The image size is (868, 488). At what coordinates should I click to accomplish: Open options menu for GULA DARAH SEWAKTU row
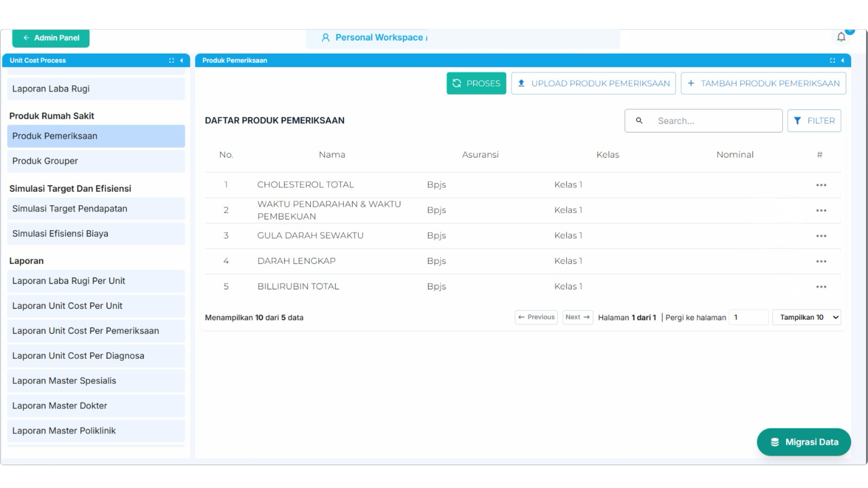821,236
